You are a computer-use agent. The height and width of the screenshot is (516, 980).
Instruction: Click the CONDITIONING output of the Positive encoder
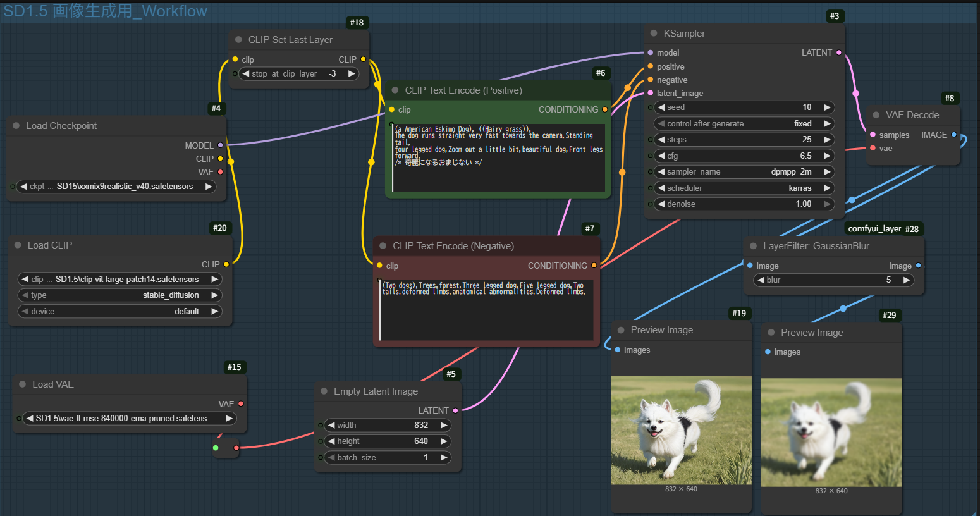click(x=605, y=109)
